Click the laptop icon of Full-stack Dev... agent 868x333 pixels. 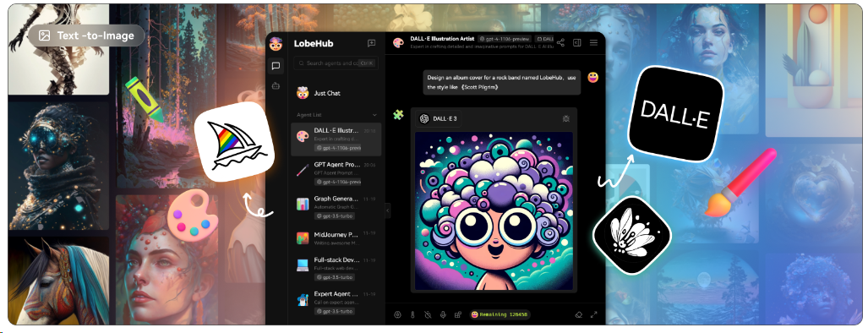303,265
